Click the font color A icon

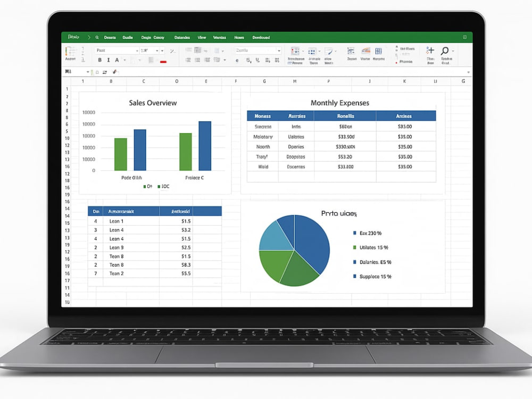pyautogui.click(x=117, y=60)
